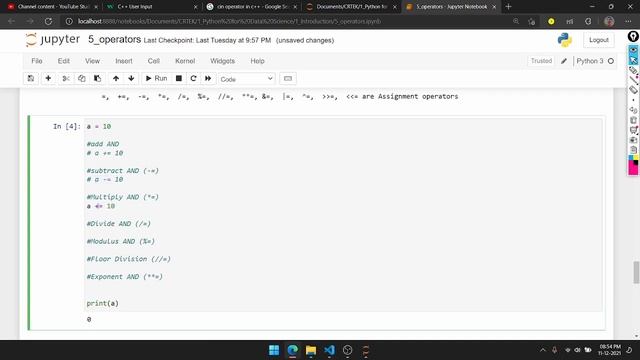Open browser settings and more menu

coord(628,21)
